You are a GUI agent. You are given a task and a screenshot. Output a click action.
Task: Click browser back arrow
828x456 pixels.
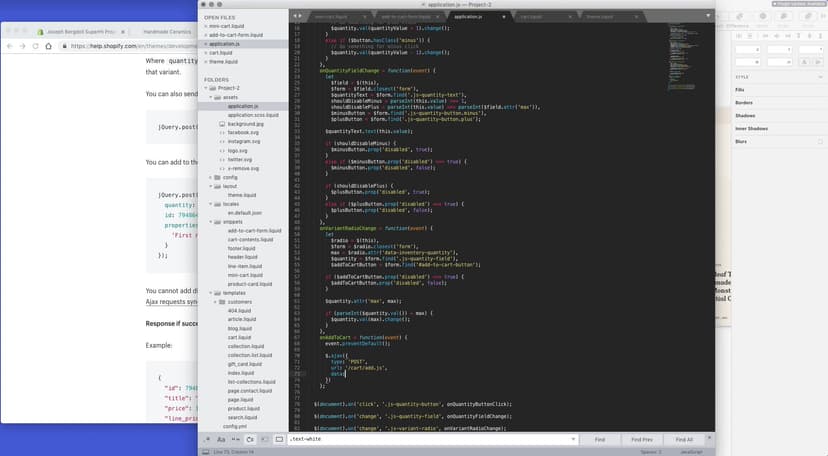click(10, 46)
